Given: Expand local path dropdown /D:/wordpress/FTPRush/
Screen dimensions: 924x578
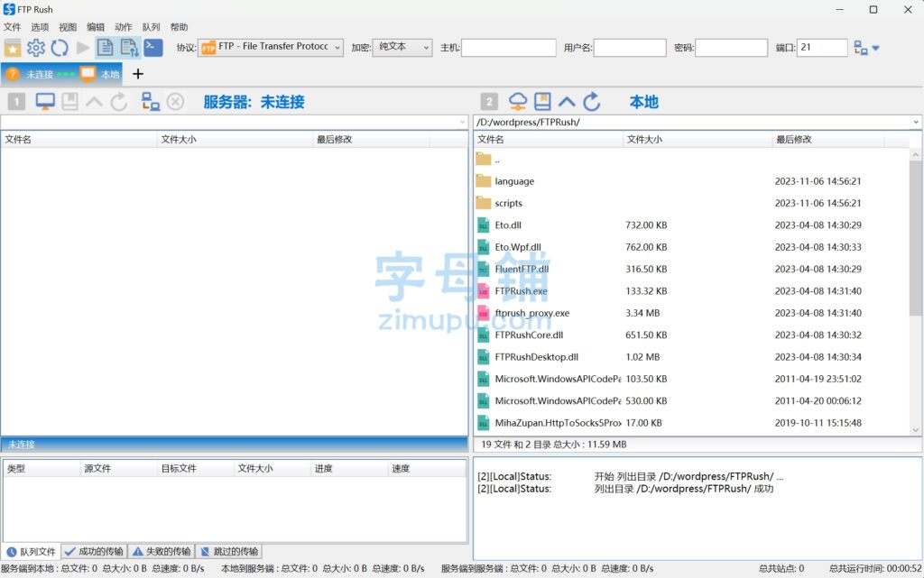Looking at the screenshot, I should 916,122.
